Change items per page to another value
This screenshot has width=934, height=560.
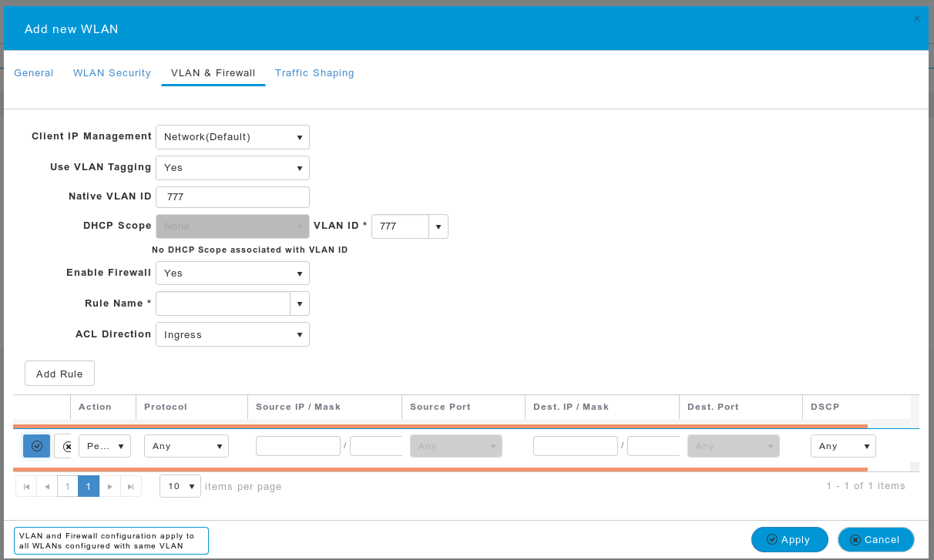[x=180, y=486]
